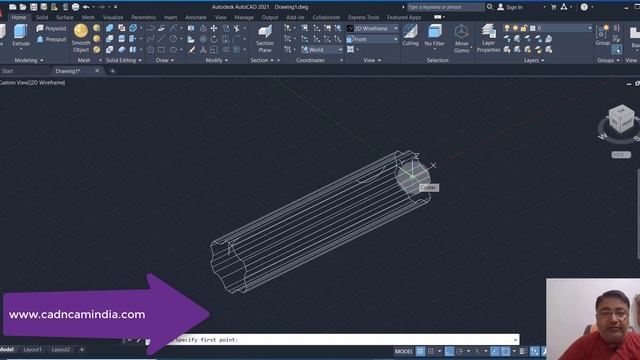Toggle snap mode in status bar
The image size is (640, 360).
431,351
